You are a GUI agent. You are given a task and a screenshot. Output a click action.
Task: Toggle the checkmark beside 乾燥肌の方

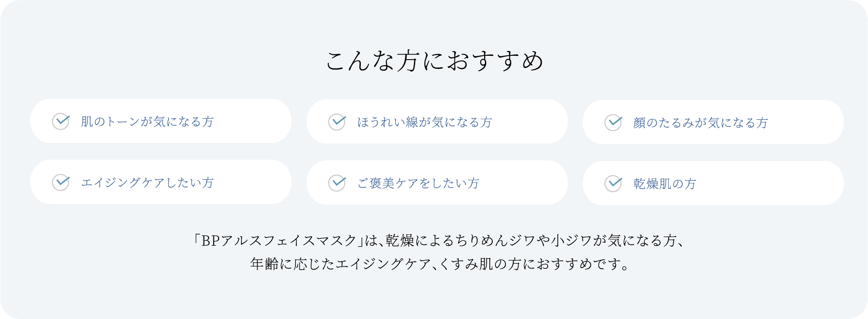tap(613, 183)
